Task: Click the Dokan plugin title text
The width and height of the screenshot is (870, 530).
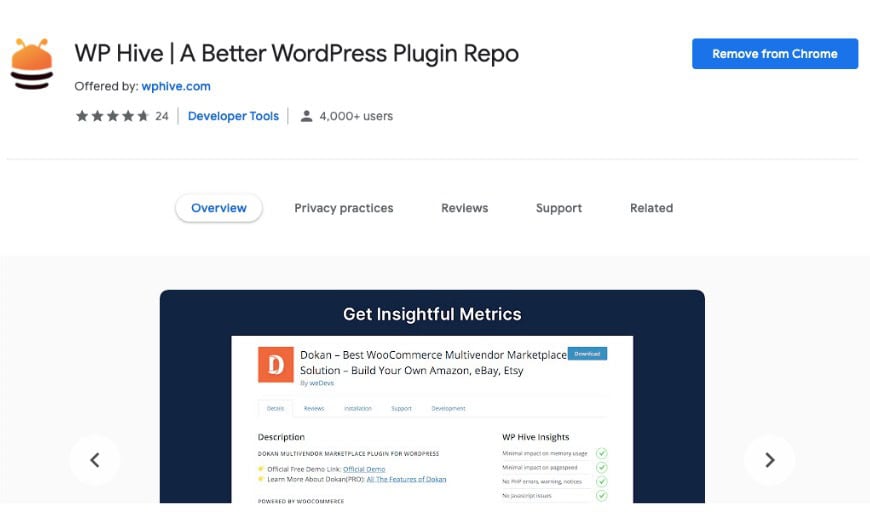Action: [433, 362]
